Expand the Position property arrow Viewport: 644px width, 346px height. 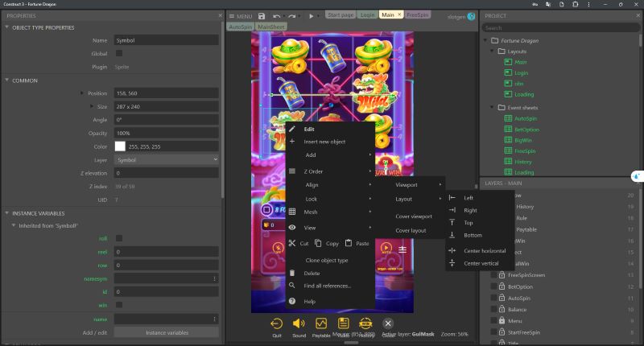(82, 93)
